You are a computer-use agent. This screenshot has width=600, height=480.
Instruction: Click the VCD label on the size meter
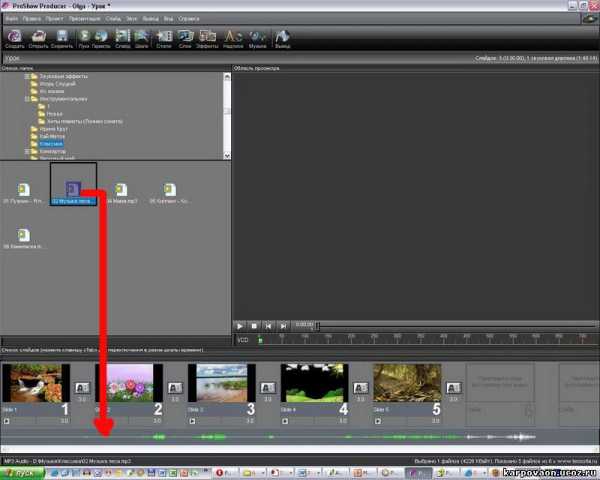[x=243, y=340]
